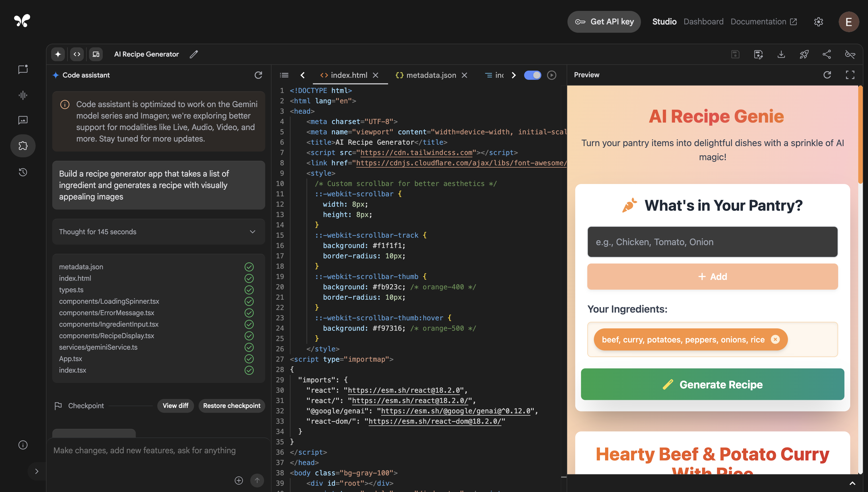
Task: Click the download app icon
Action: pyautogui.click(x=781, y=55)
